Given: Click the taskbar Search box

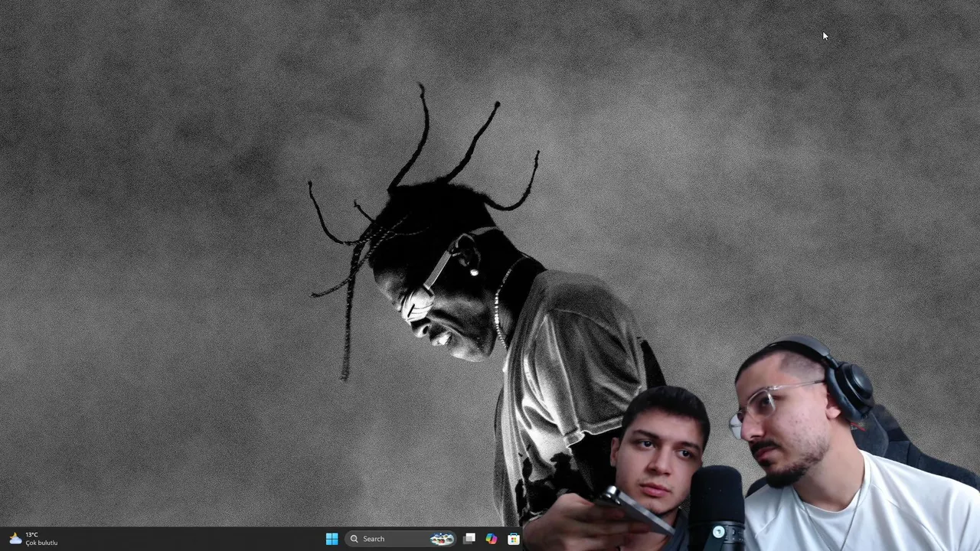Looking at the screenshot, I should click(400, 539).
